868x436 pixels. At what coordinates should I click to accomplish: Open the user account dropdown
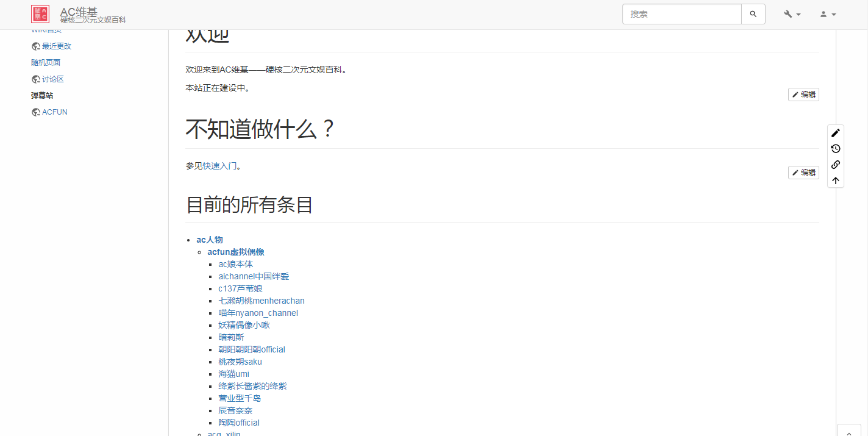click(x=828, y=14)
